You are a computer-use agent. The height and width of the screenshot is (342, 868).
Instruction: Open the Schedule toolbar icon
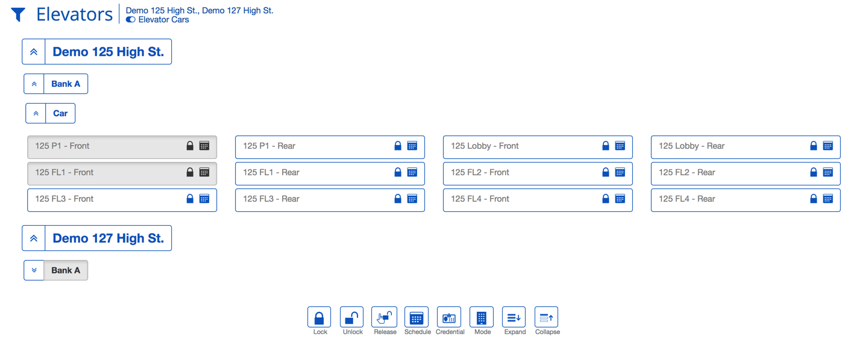point(417,317)
